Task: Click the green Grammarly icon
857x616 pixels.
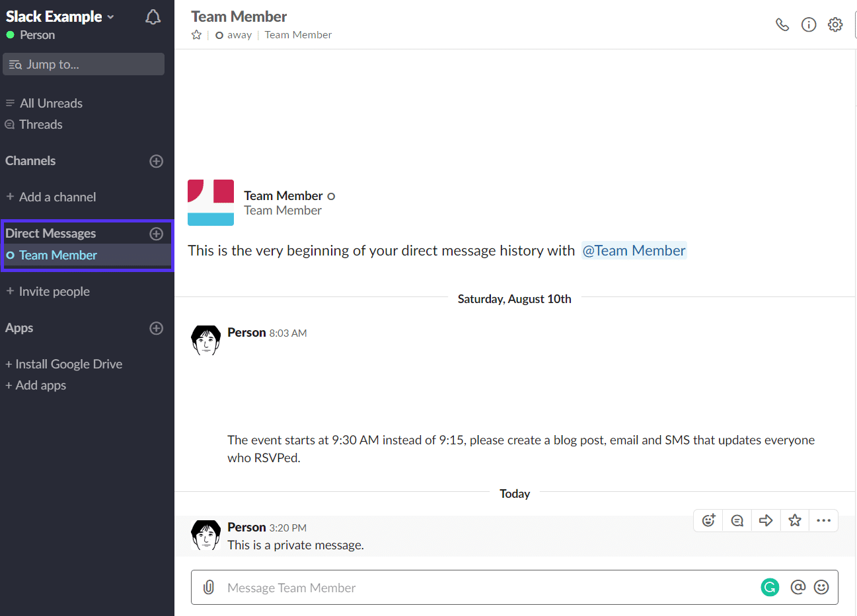Action: 769,587
